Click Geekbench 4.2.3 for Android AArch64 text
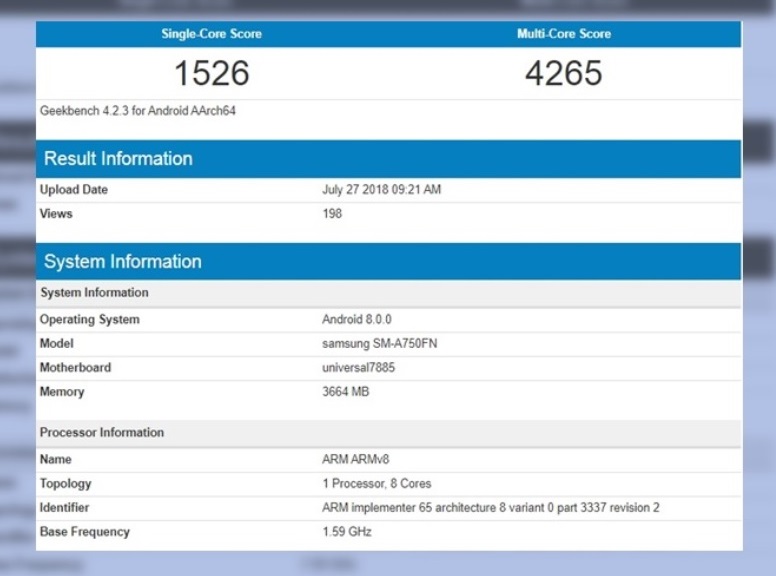Screen dimensions: 776x576 pos(138,111)
